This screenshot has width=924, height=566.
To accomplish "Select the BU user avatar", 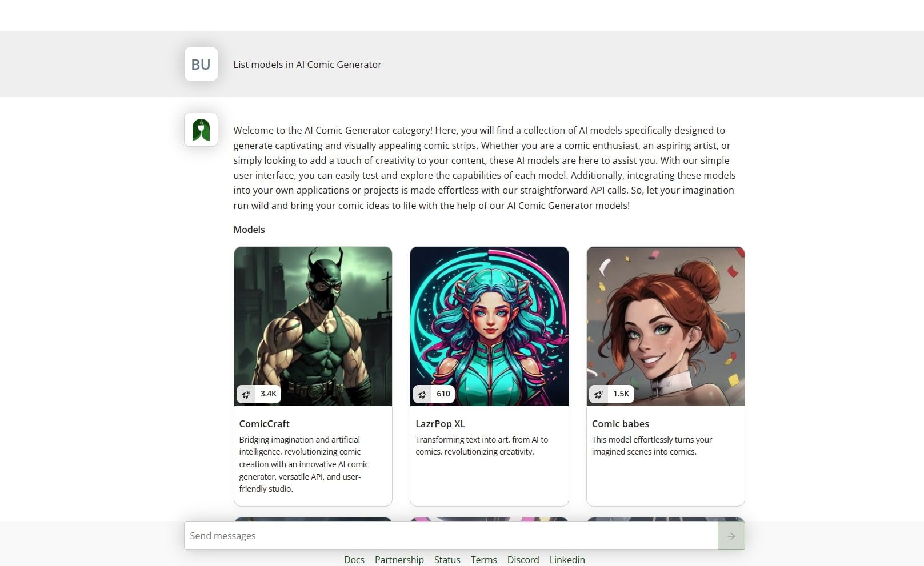I will (x=201, y=64).
